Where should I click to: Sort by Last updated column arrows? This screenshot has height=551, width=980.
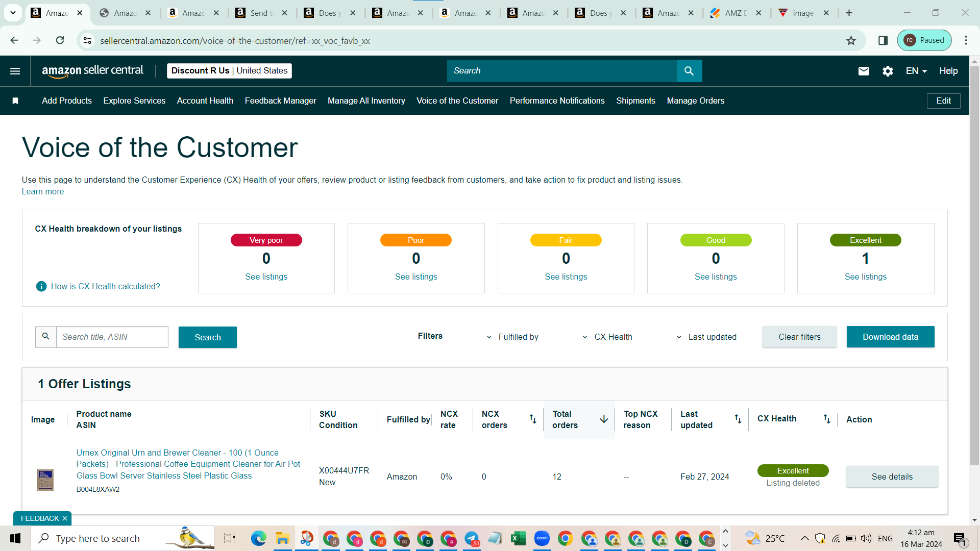pos(738,419)
